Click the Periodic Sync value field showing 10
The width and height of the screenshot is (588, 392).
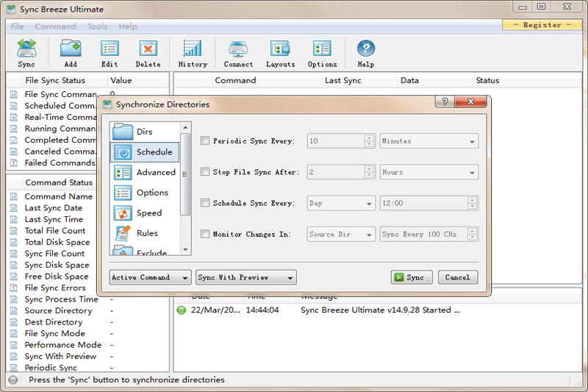336,141
